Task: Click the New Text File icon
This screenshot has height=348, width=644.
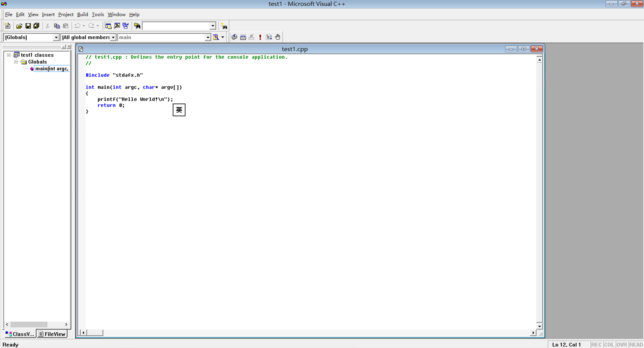Action: tap(8, 26)
